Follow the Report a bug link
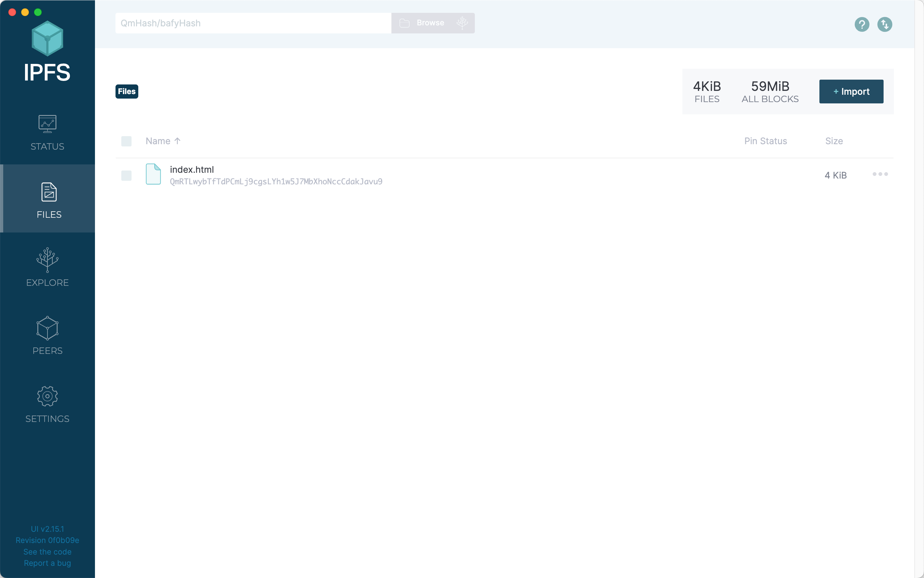This screenshot has height=578, width=924. click(x=47, y=563)
